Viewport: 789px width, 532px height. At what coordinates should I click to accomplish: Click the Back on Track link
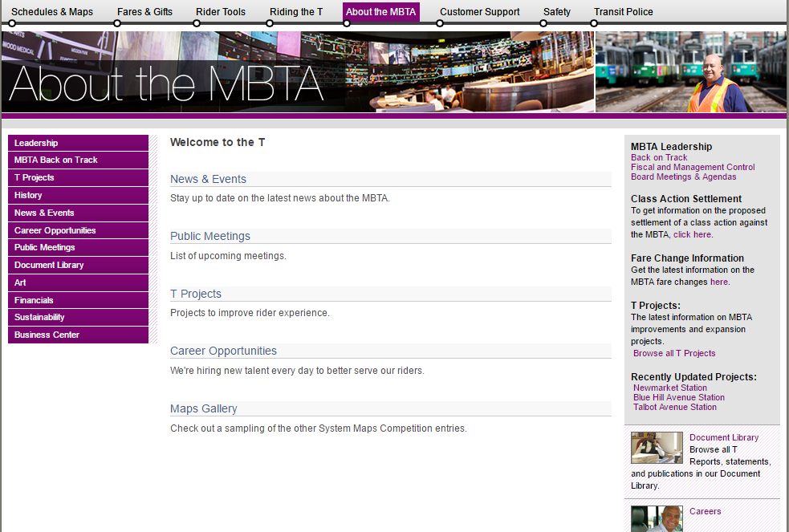659,157
